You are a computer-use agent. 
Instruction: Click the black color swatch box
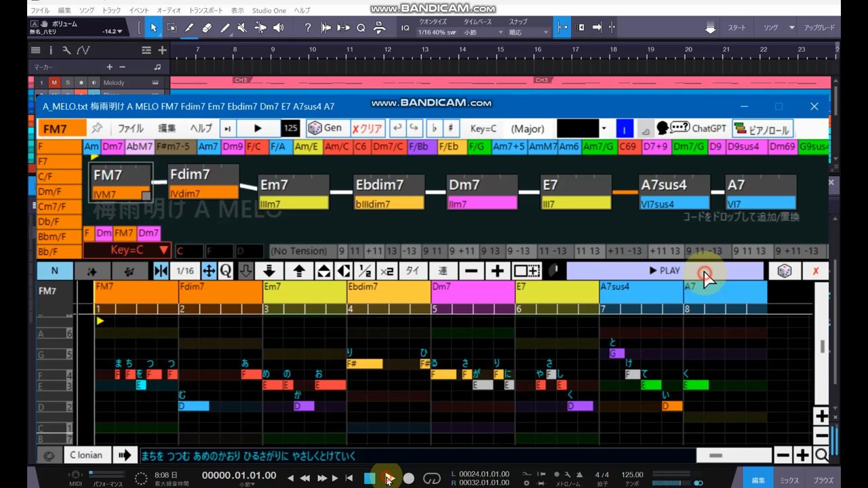point(578,128)
